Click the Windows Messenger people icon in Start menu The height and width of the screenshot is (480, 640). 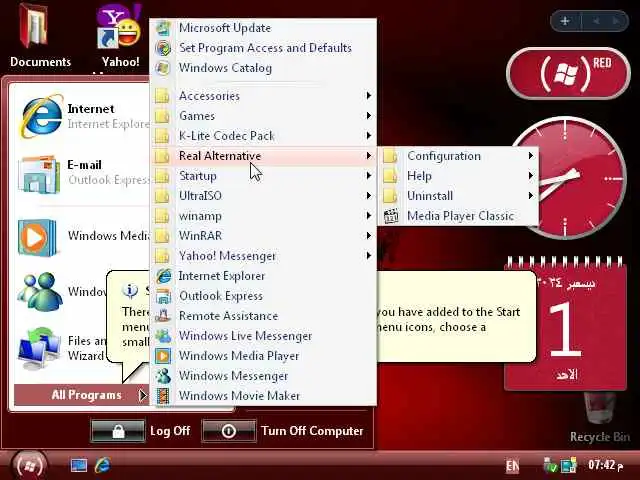click(x=39, y=291)
